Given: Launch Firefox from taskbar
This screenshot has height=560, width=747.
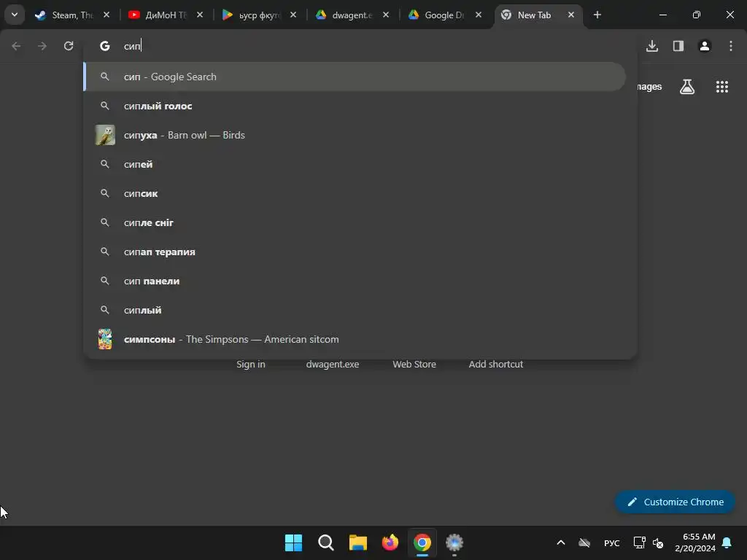Looking at the screenshot, I should (x=390, y=542).
